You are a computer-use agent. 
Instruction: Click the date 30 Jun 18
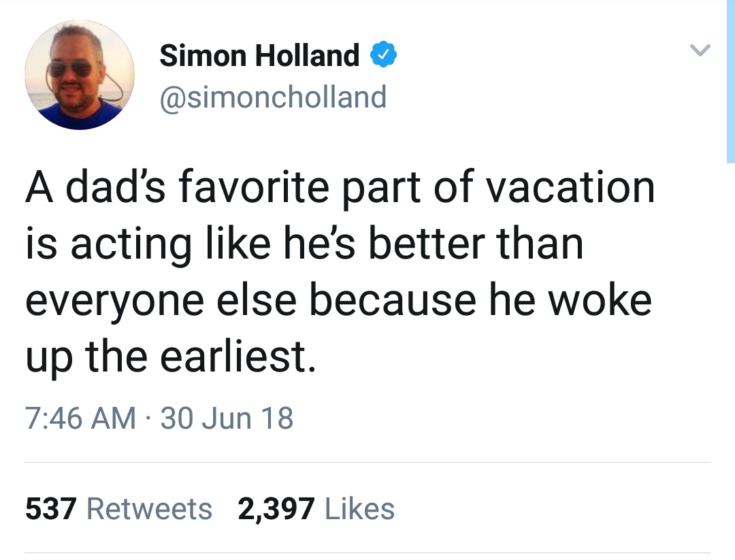tap(227, 417)
